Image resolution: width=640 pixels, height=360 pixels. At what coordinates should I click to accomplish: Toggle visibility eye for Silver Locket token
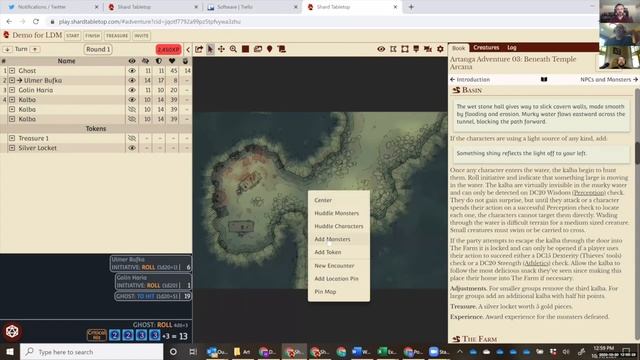point(132,148)
